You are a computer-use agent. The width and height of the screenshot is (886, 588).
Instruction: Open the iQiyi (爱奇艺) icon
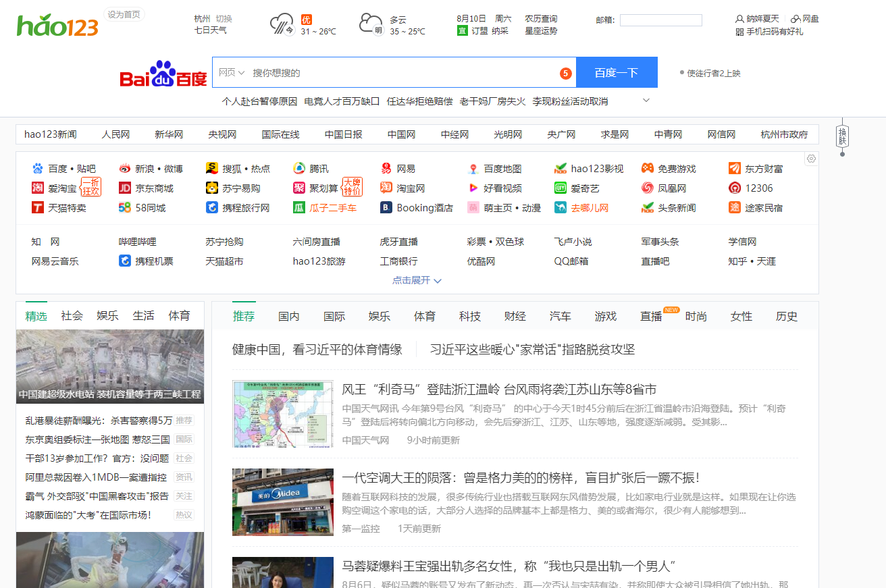(561, 188)
